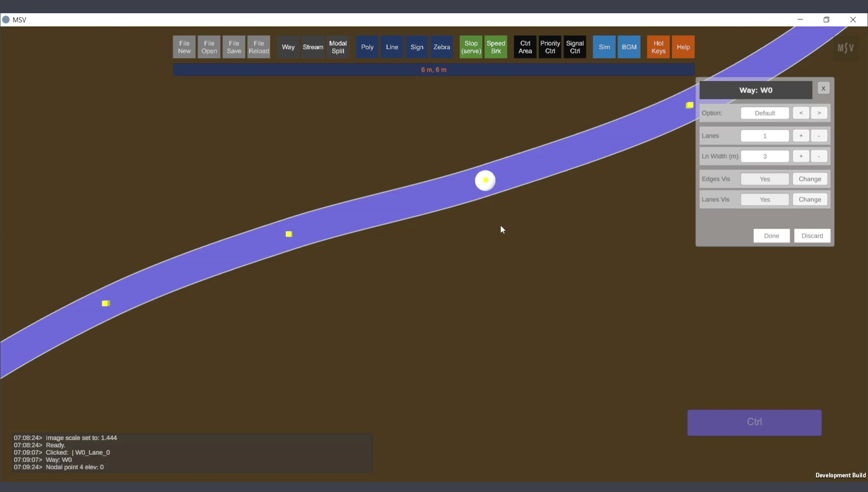This screenshot has width=868, height=492.
Task: Toggle the BGM background button
Action: [629, 47]
